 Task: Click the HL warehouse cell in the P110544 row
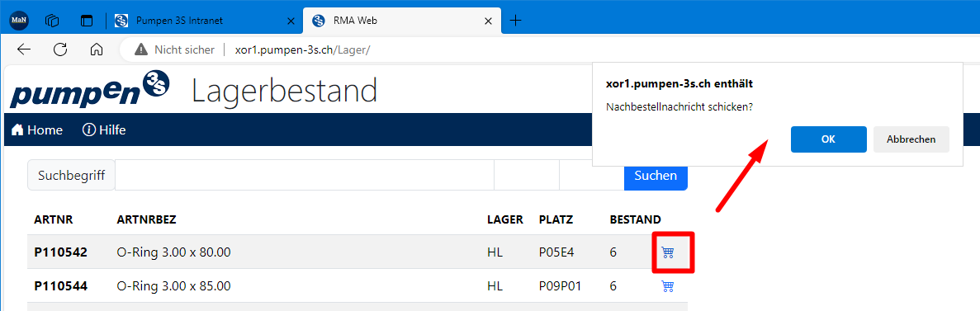(x=495, y=286)
